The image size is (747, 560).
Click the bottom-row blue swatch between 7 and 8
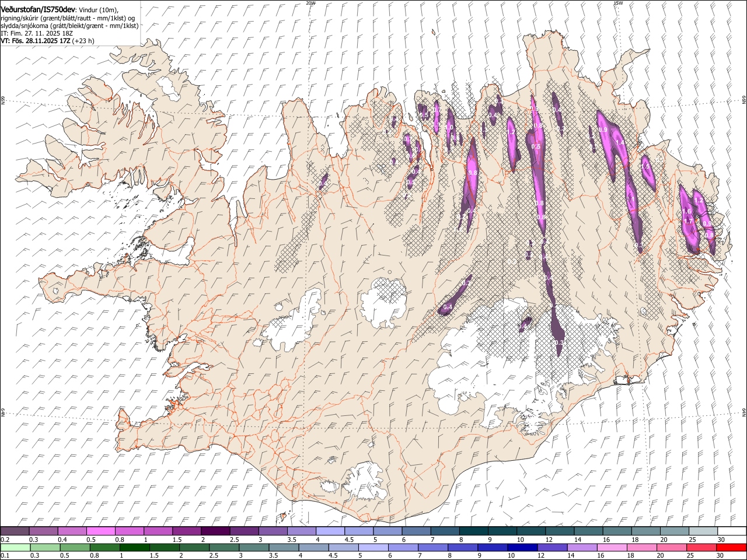coord(433,548)
